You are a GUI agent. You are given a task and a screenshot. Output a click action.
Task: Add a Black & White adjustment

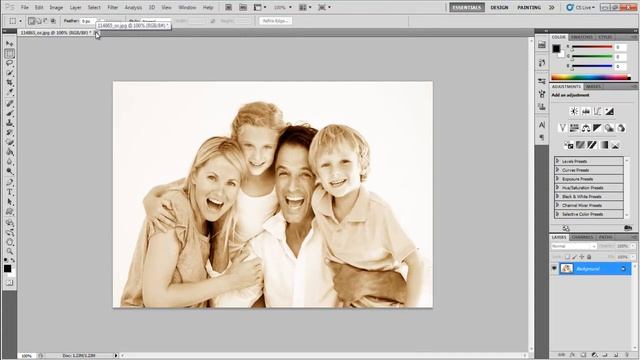(x=598, y=128)
